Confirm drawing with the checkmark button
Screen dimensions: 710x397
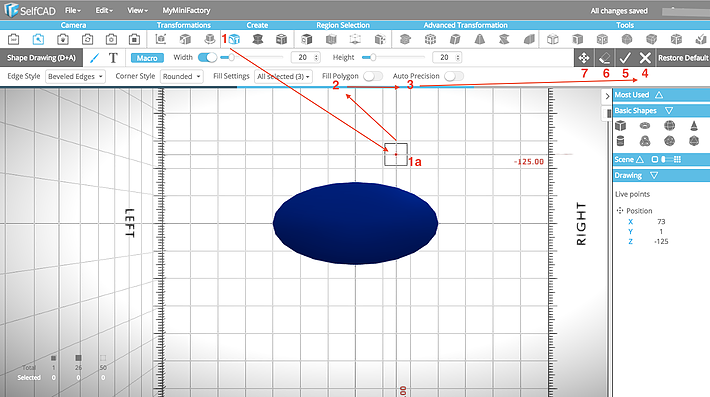(625, 58)
